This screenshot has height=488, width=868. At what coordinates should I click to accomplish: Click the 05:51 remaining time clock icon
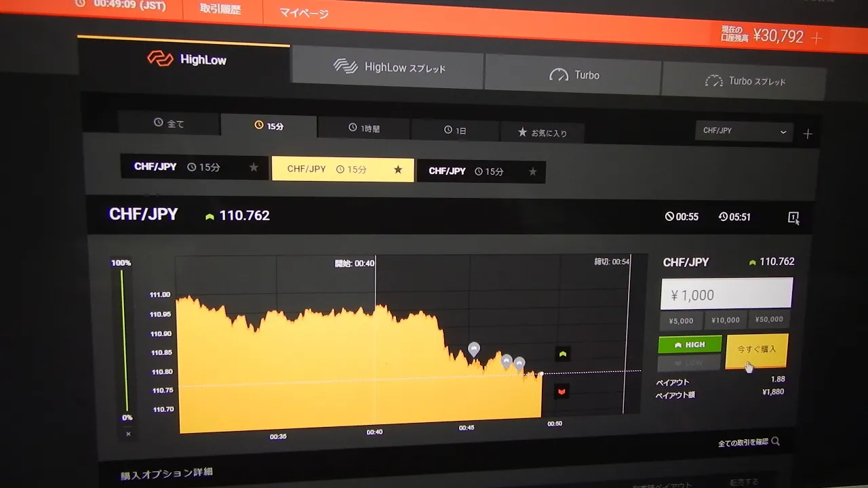[x=723, y=217]
